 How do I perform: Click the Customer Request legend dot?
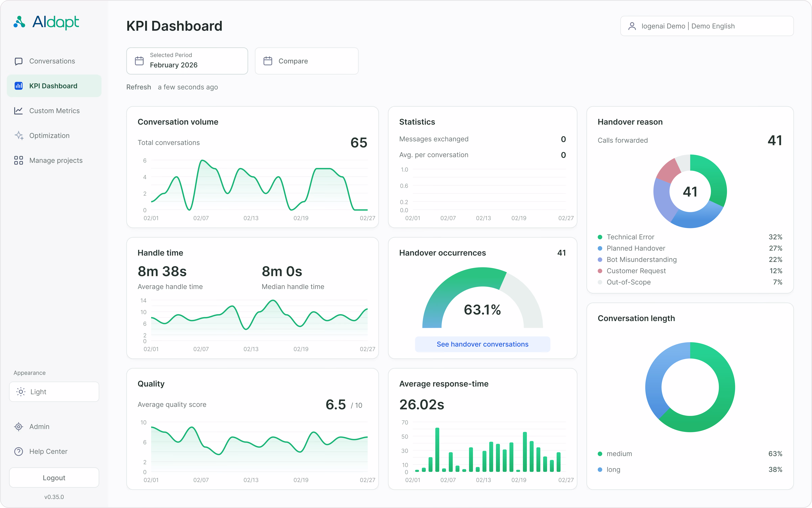(600, 271)
